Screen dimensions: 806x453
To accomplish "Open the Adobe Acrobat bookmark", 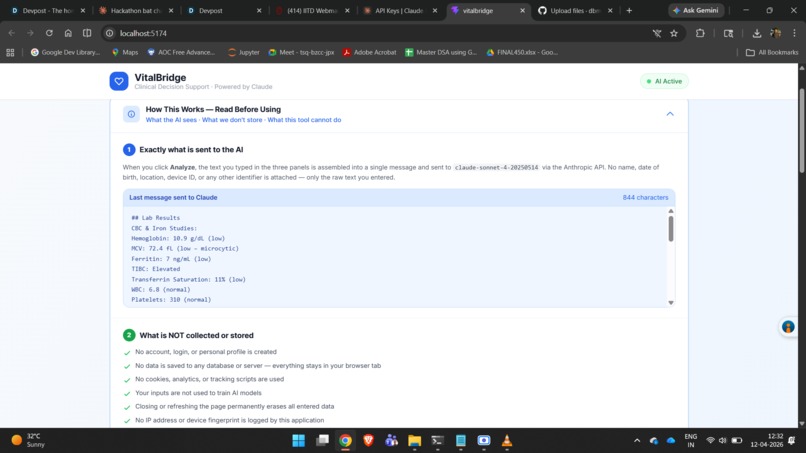I will point(370,52).
